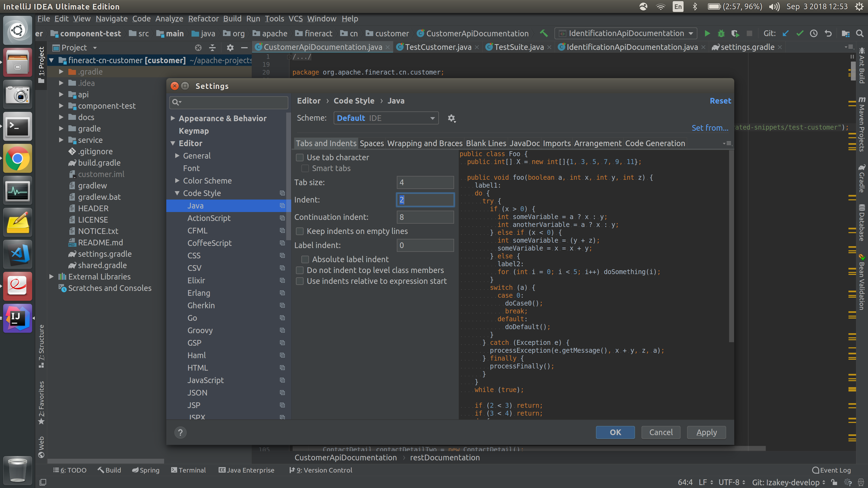Open Visual Studio Code from dock
The image size is (868, 488).
(x=18, y=255)
